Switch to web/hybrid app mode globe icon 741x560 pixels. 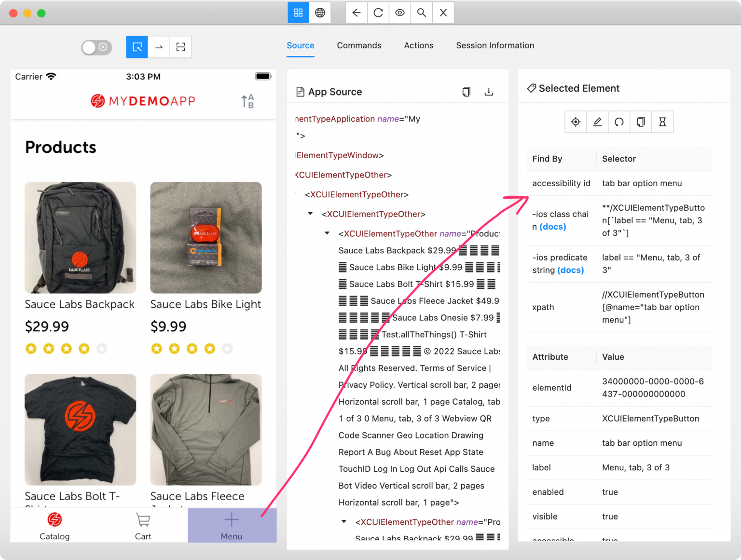[320, 13]
